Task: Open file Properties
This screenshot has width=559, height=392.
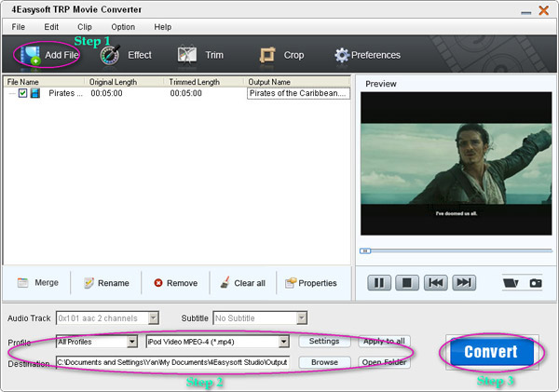Action: click(311, 283)
